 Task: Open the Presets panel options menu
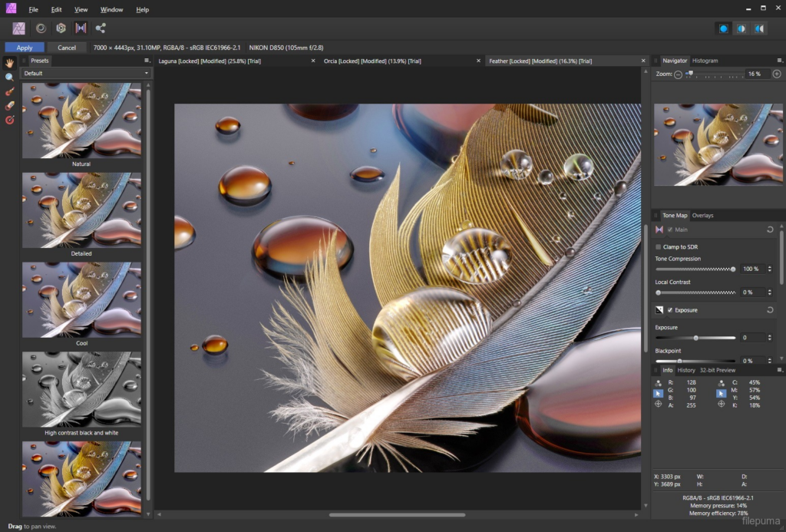(x=147, y=61)
